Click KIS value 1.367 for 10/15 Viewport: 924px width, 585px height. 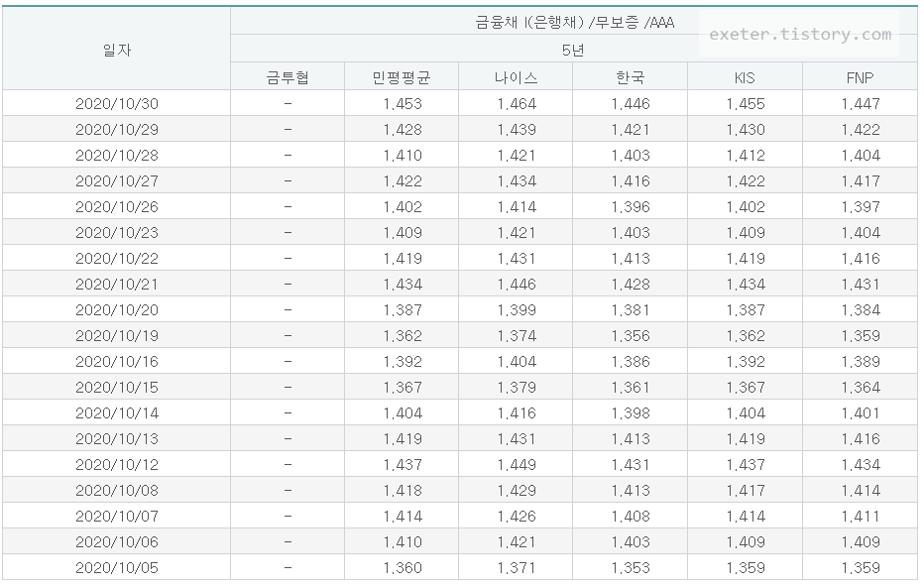(746, 388)
